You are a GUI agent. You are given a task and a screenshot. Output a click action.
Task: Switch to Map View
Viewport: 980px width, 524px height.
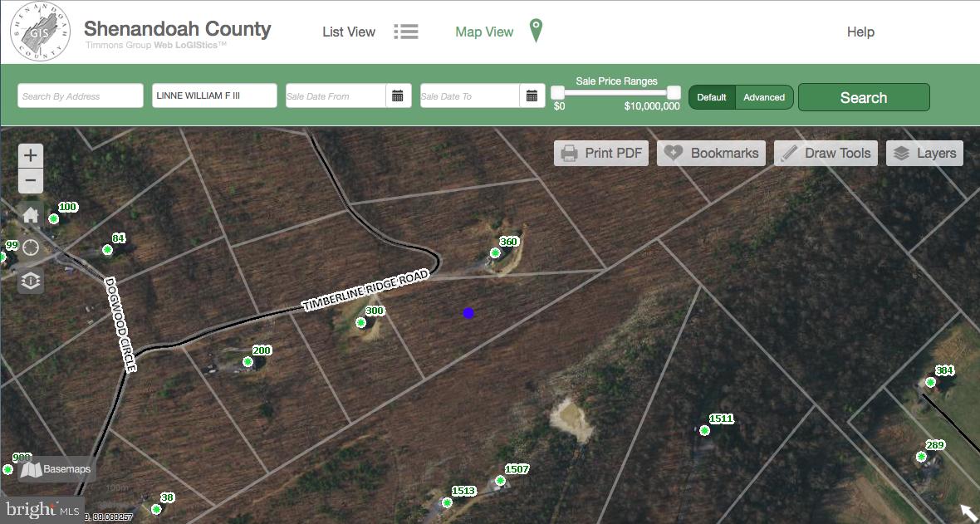(484, 32)
